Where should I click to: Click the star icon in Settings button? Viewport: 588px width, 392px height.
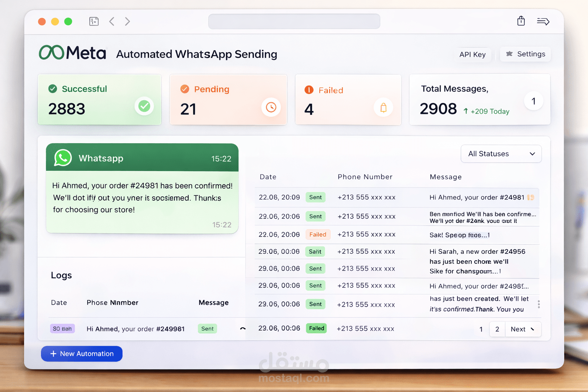point(509,54)
